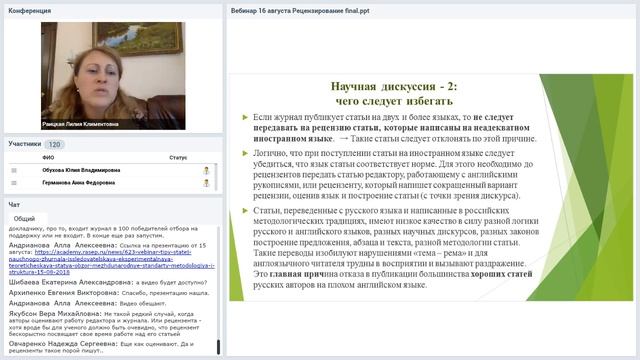Click the Видео обещают reply by Андрианова
Screen dimensions: 640x360
click(x=143, y=304)
